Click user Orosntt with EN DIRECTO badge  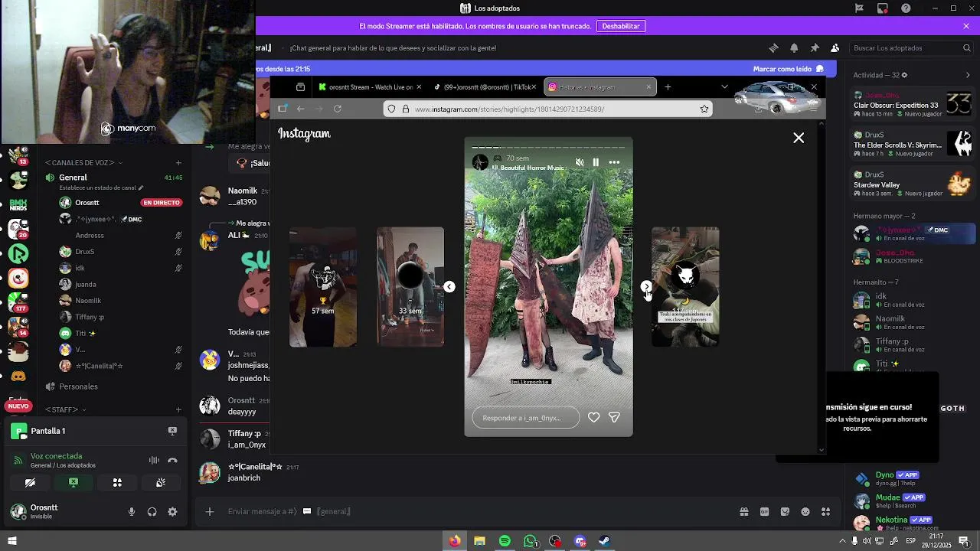[121, 203]
